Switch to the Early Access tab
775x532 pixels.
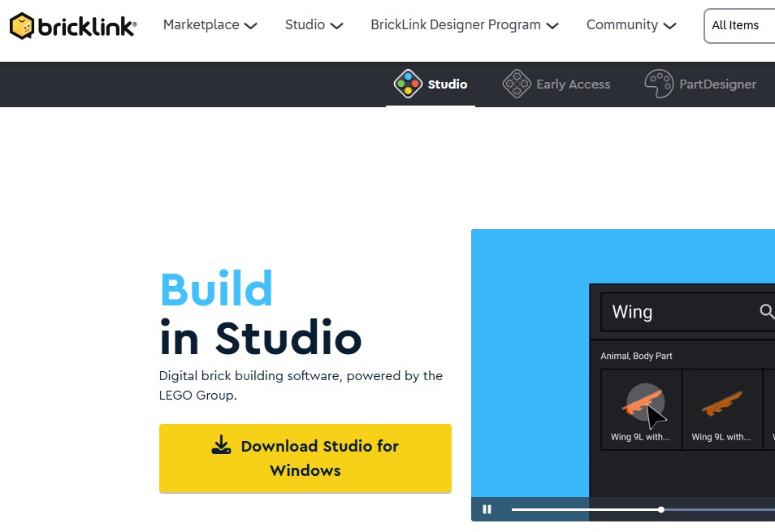(556, 84)
